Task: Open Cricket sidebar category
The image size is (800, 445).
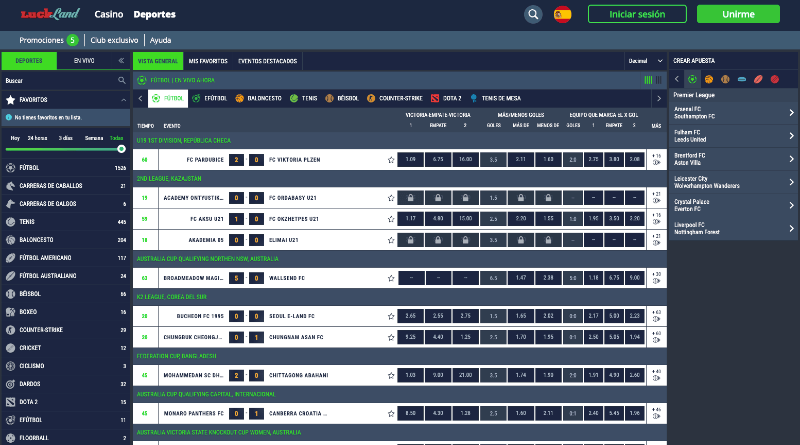Action: pyautogui.click(x=65, y=348)
